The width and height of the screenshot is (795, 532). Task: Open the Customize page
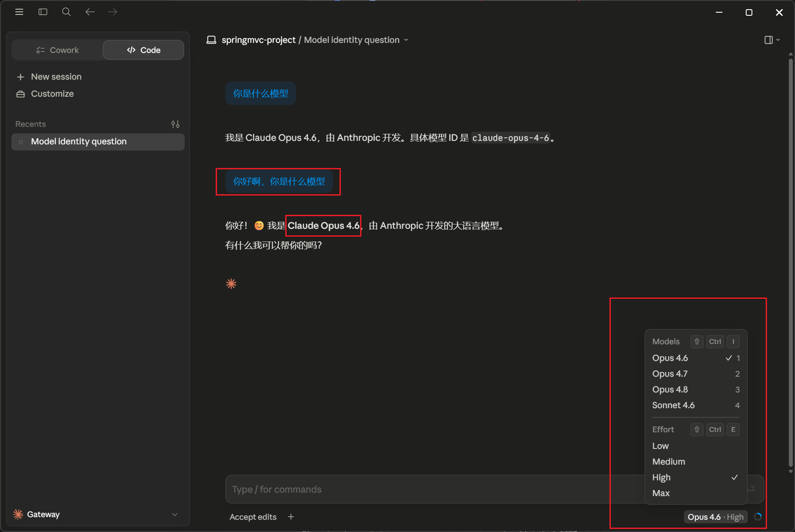pyautogui.click(x=98, y=94)
